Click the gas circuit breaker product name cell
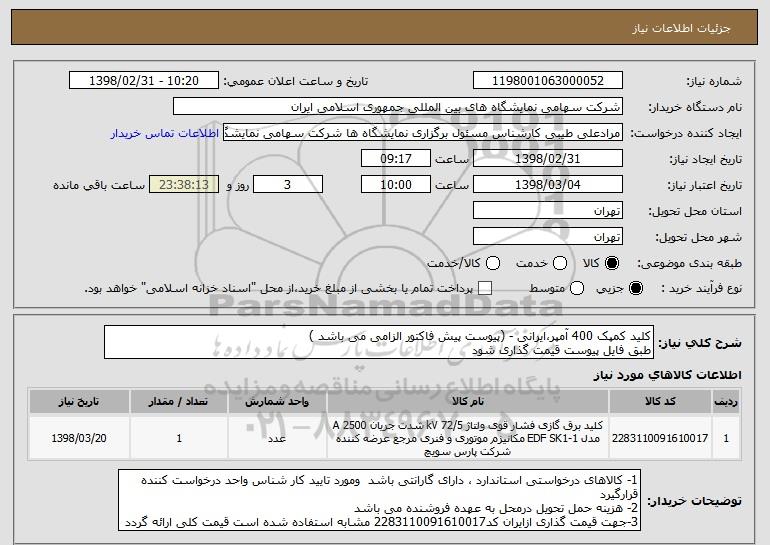770x545 pixels. [468, 438]
